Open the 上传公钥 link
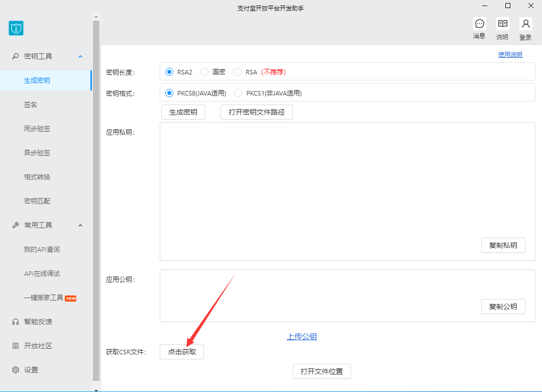This screenshot has height=392, width=542. click(x=302, y=337)
